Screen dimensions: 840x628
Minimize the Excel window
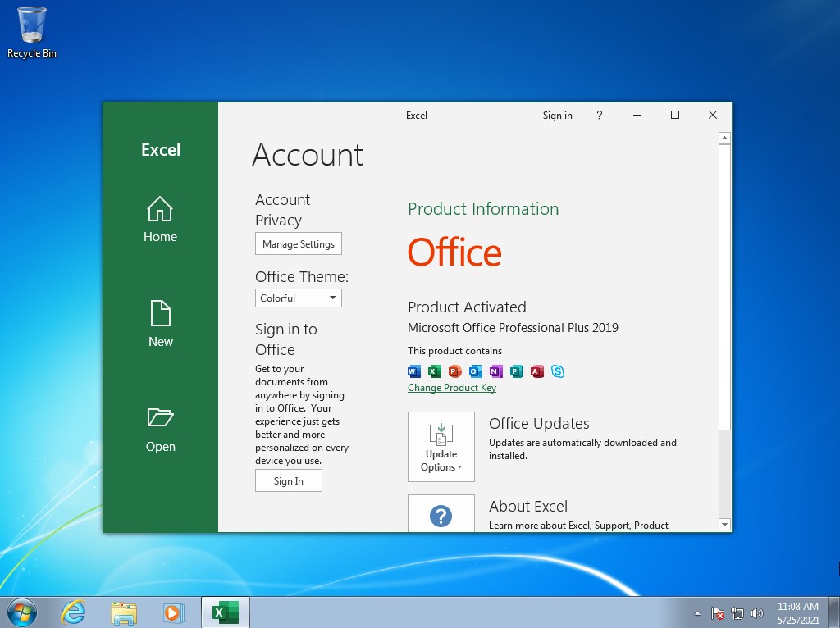pyautogui.click(x=637, y=115)
